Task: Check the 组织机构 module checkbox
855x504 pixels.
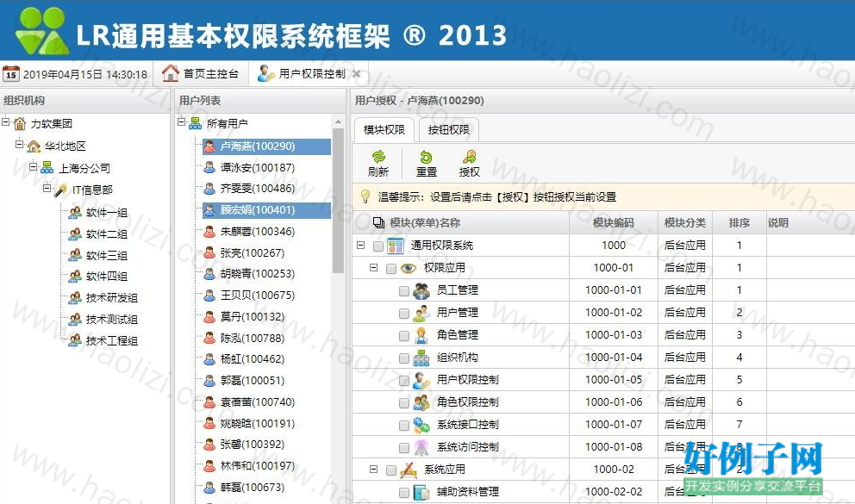Action: pyautogui.click(x=404, y=358)
